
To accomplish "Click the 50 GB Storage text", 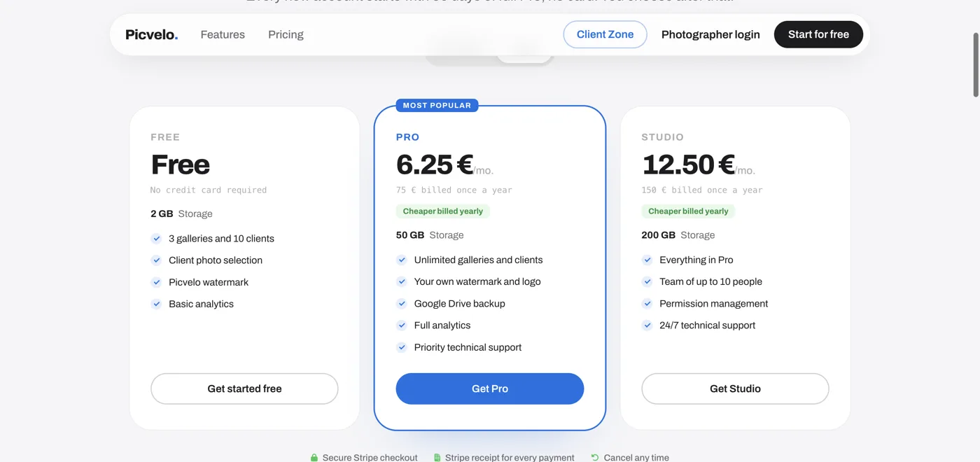I will [430, 235].
